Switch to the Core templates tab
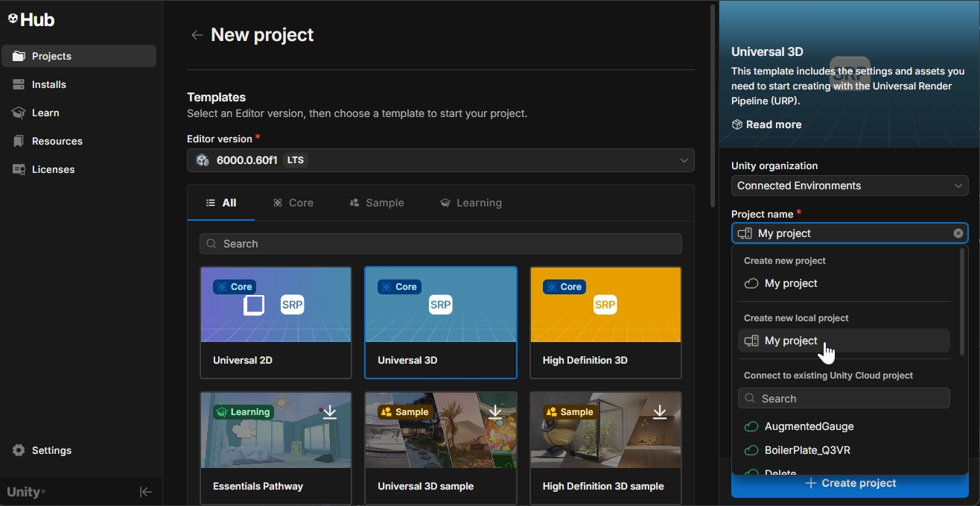The width and height of the screenshot is (980, 506). click(x=293, y=203)
